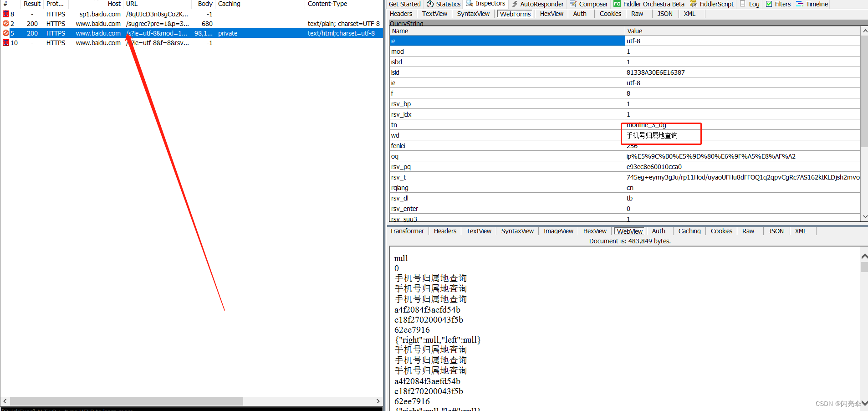
Task: Open request SyntaxView tab
Action: pos(473,14)
